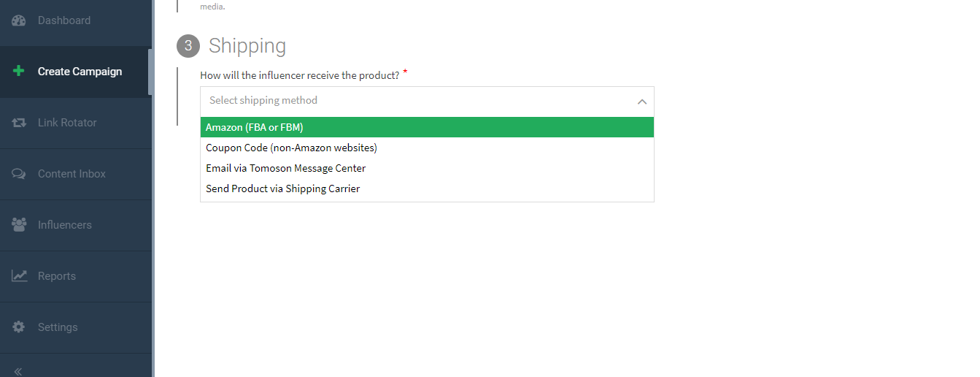Collapse the sidebar with double-chevron icon
This screenshot has width=980, height=377.
(x=18, y=371)
